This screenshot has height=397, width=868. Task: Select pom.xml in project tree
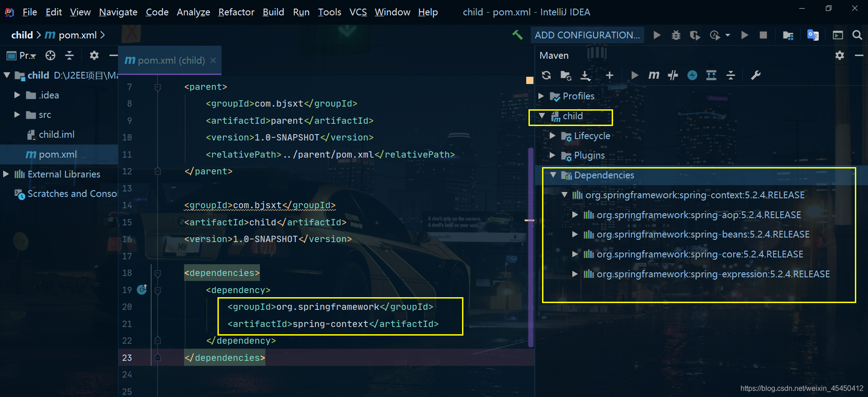click(59, 154)
